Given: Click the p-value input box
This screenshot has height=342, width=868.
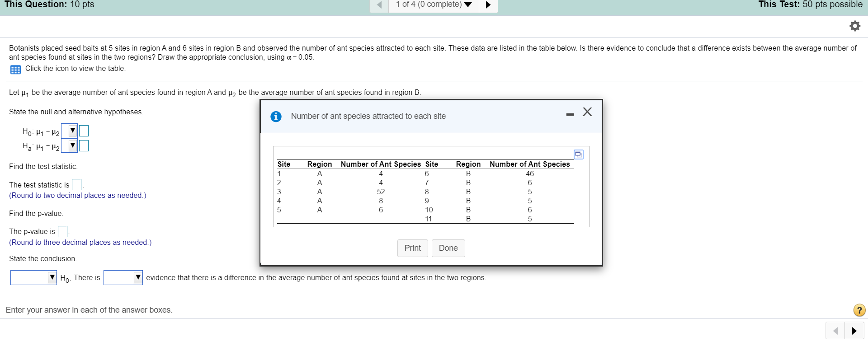Looking at the screenshot, I should tap(63, 232).
